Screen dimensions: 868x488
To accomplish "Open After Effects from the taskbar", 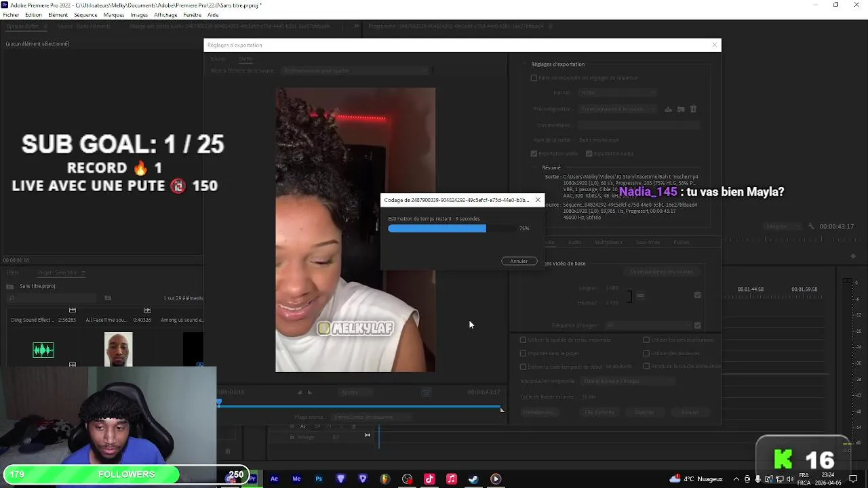I will [x=274, y=479].
